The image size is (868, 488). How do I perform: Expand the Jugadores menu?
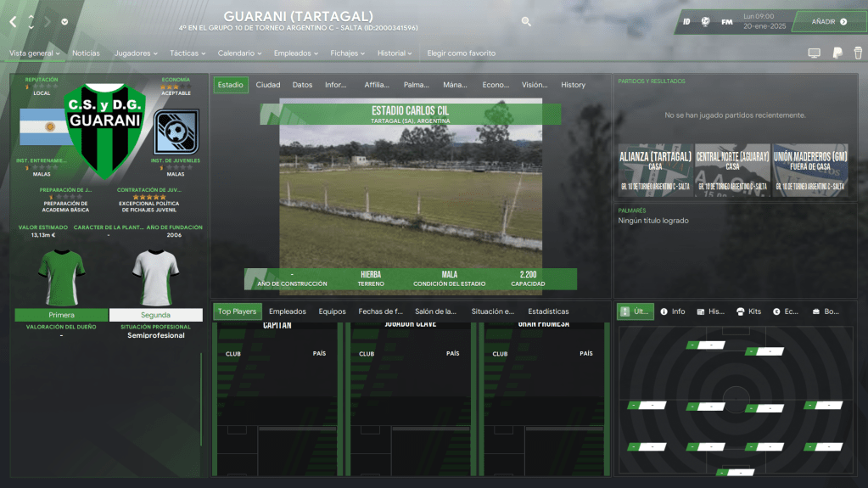[x=136, y=53]
